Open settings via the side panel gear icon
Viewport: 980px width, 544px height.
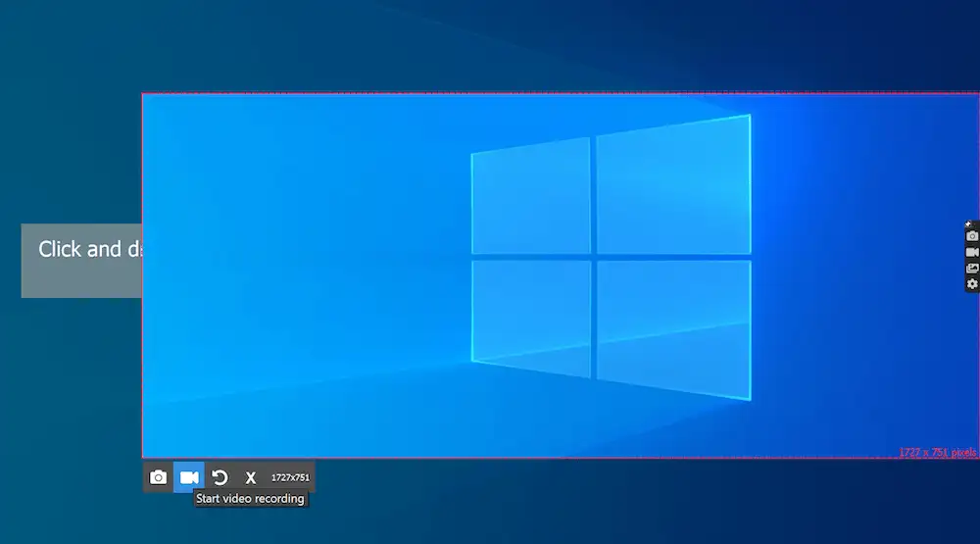(972, 284)
